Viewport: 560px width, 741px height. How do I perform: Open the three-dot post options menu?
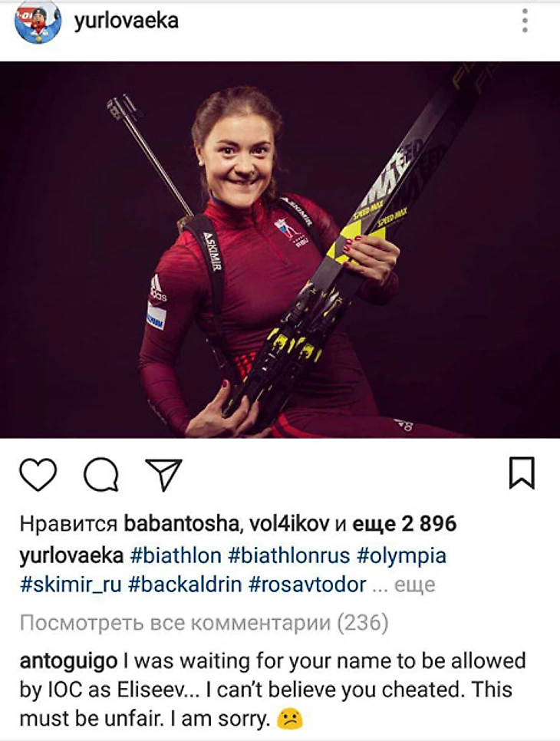coord(525,21)
